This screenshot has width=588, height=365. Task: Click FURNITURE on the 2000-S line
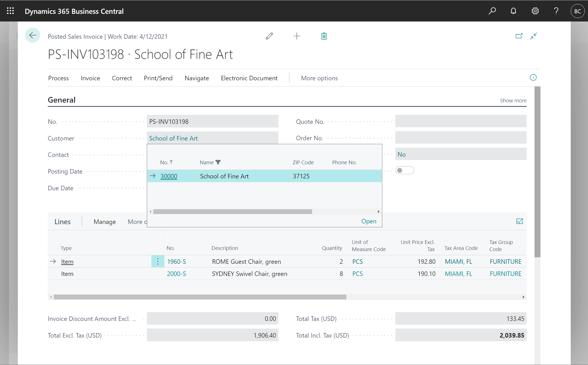click(505, 274)
